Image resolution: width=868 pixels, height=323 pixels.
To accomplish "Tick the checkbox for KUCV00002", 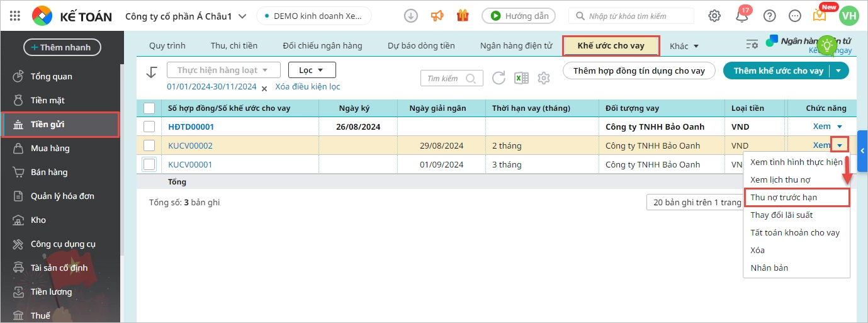I will (149, 145).
